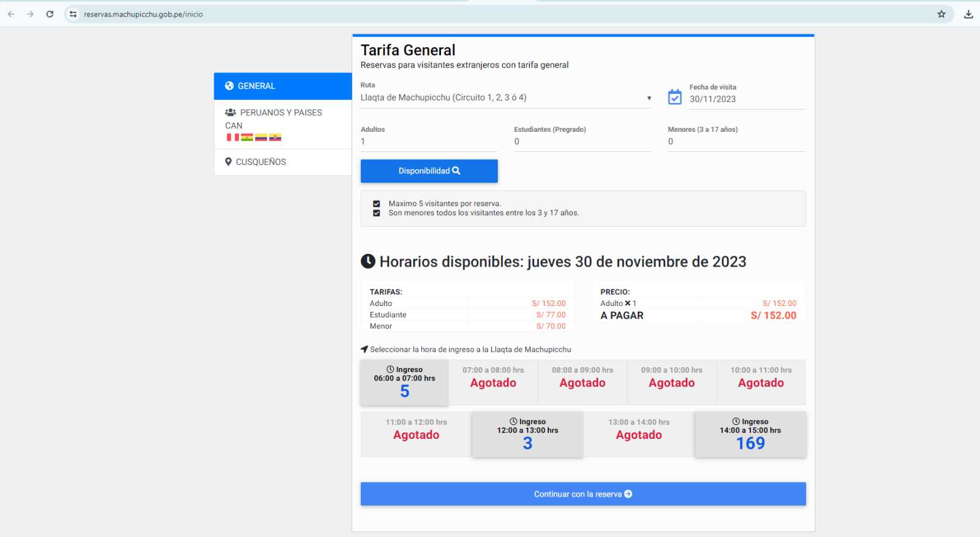This screenshot has width=980, height=537.
Task: Click the A PAGAR total label
Action: click(622, 316)
